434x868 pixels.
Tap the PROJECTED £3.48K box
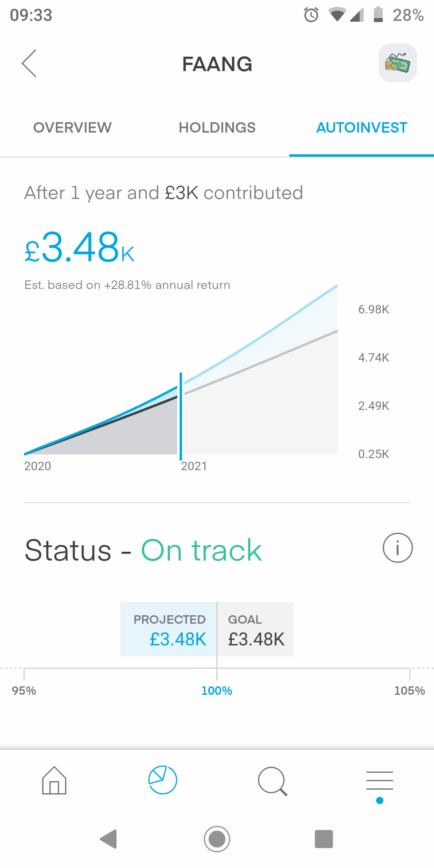point(169,629)
